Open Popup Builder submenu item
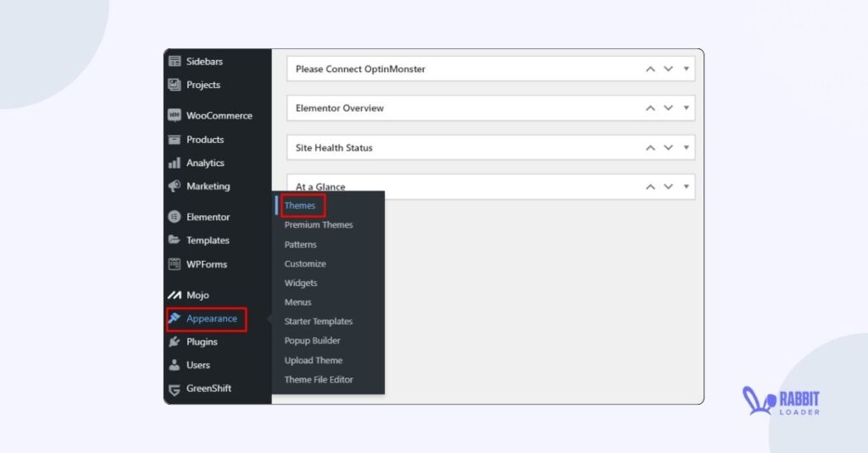The height and width of the screenshot is (453, 868). click(312, 340)
